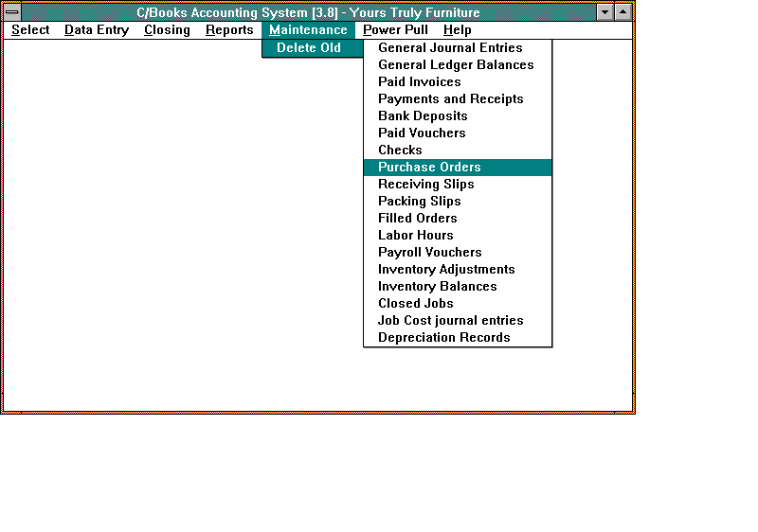
Task: Select Payroll Vouchers entry
Action: point(429,253)
